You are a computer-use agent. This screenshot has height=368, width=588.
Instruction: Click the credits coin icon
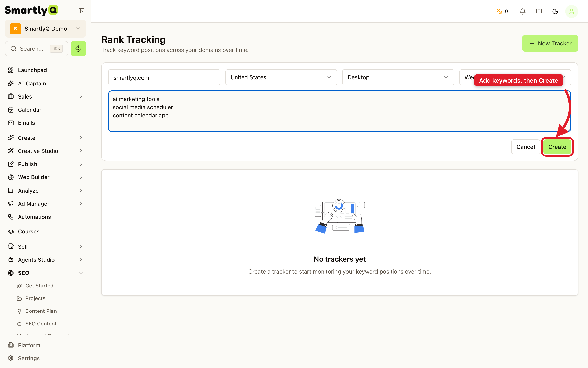(499, 11)
